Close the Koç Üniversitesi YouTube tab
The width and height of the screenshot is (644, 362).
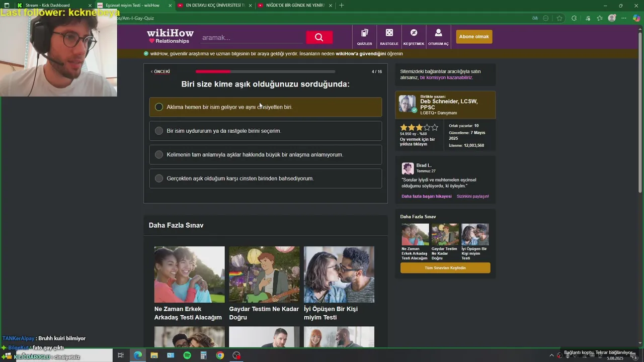tap(250, 6)
